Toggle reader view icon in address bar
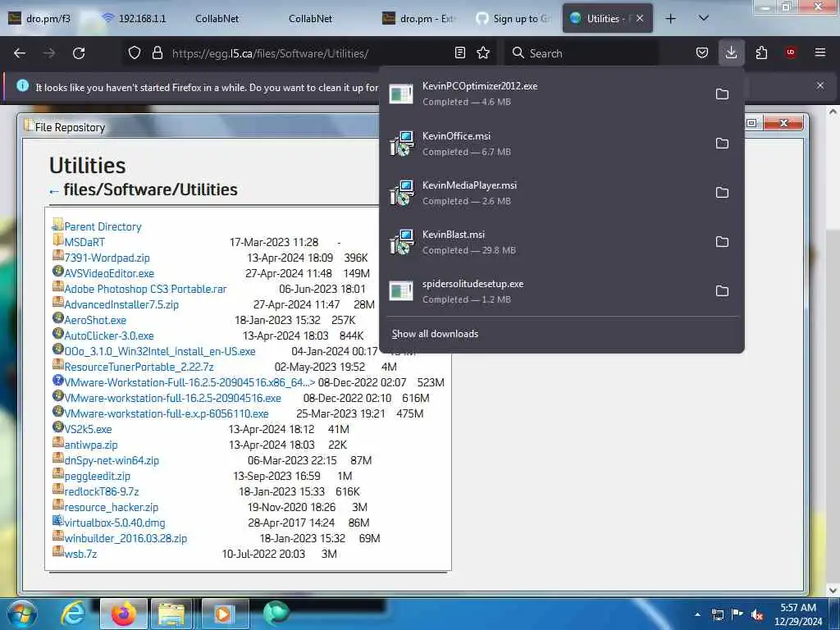The image size is (840, 630). tap(459, 52)
